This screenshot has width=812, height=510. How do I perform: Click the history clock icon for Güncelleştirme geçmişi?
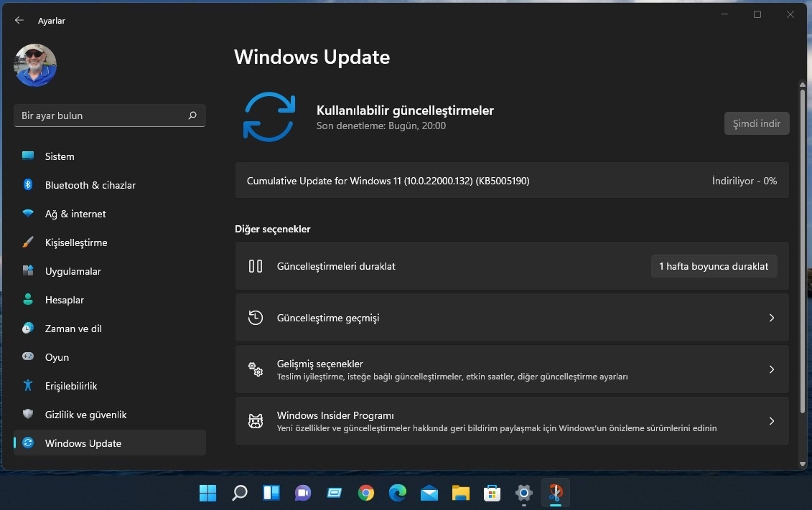(x=256, y=318)
